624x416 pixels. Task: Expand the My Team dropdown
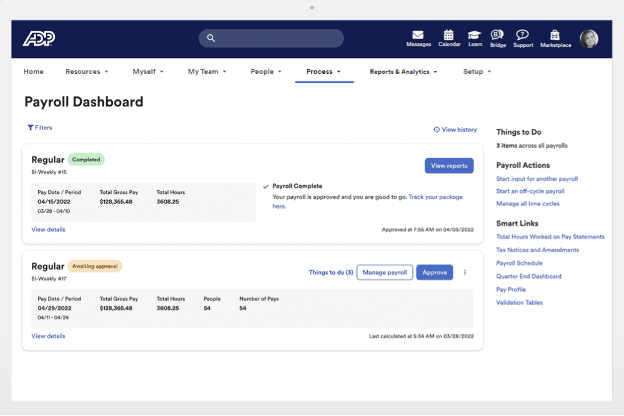207,72
